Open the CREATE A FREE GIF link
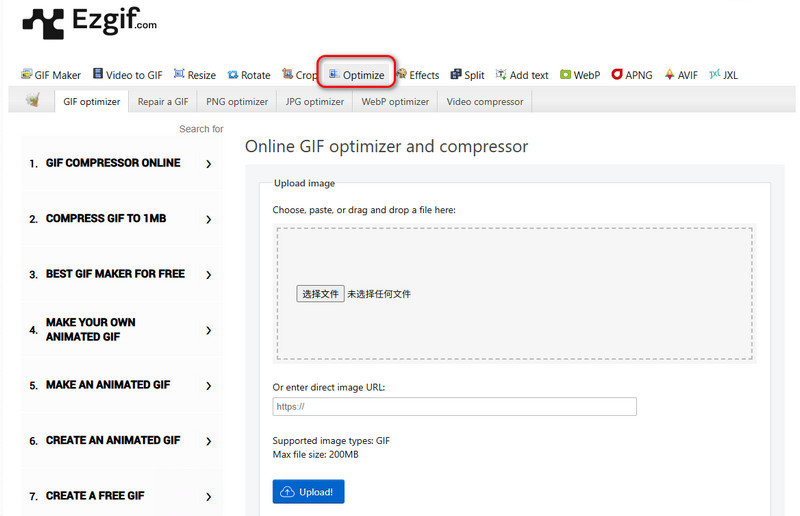The height and width of the screenshot is (516, 800). (95, 496)
